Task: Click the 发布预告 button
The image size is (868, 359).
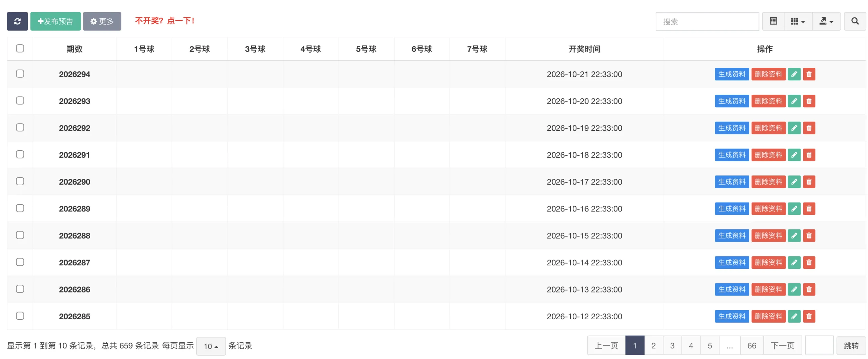Action: tap(55, 21)
